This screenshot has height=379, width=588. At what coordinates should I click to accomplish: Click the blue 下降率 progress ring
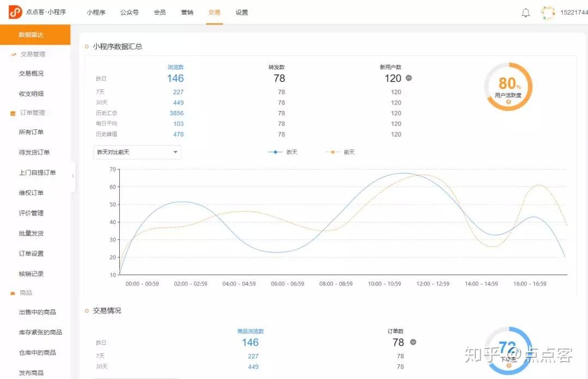508,351
